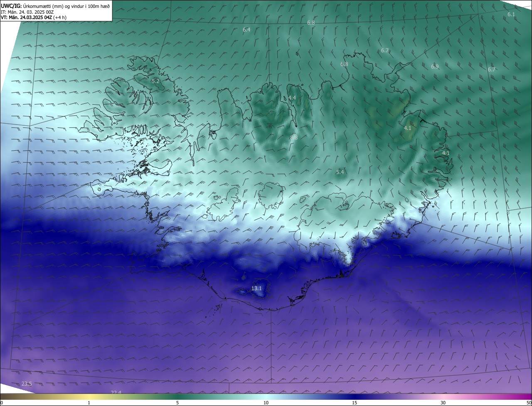Click the title 'Úrkomumætti (mm) og vindur í 100m hæð'

(x=66, y=6)
